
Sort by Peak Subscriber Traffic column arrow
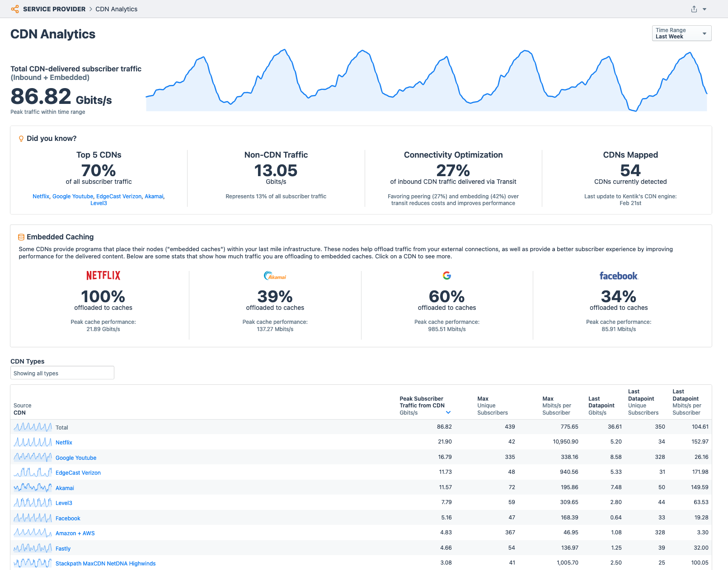coord(448,412)
